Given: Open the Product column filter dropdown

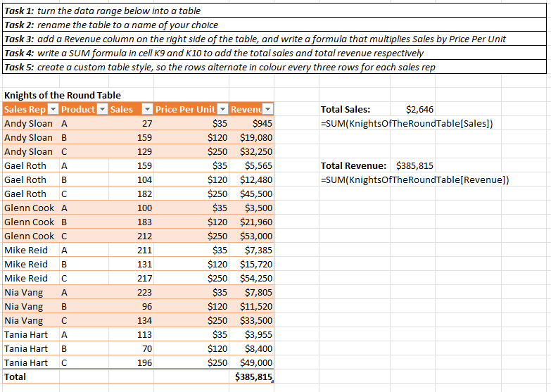Looking at the screenshot, I should pos(102,109).
